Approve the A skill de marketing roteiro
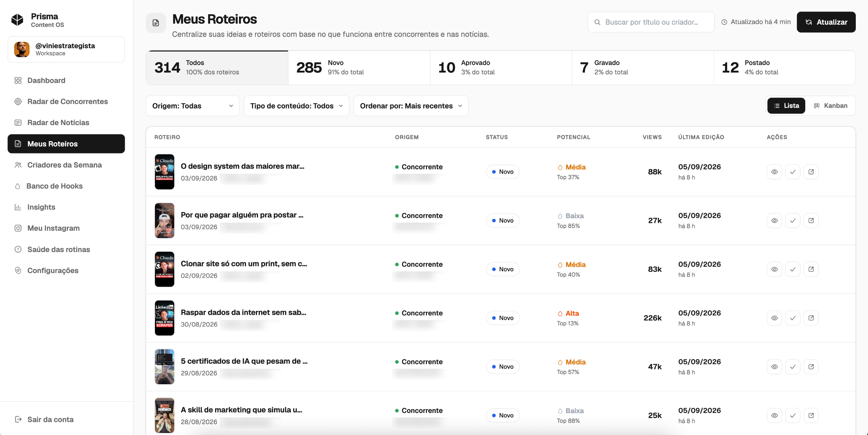 [793, 415]
